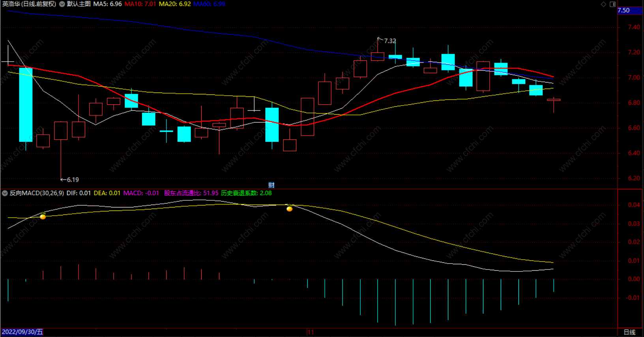The width and height of the screenshot is (644, 337).
Task: Click the 11 month marker on time axis
Action: tap(311, 332)
